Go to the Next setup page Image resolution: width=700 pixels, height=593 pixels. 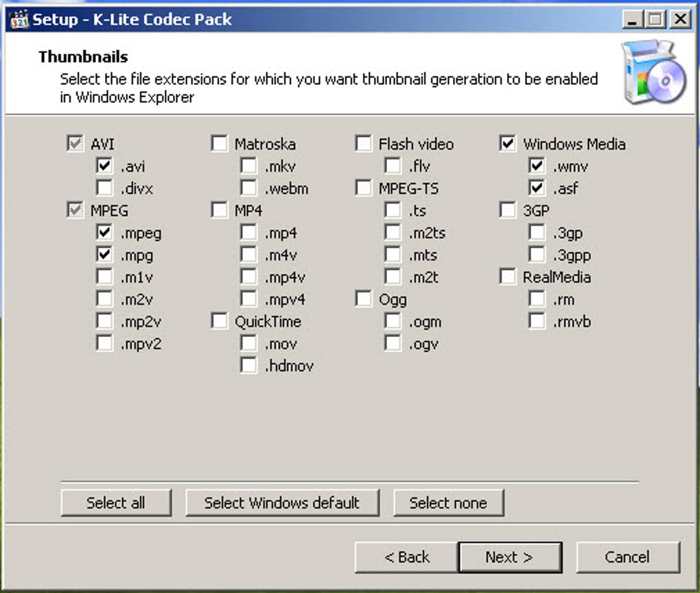(x=509, y=557)
